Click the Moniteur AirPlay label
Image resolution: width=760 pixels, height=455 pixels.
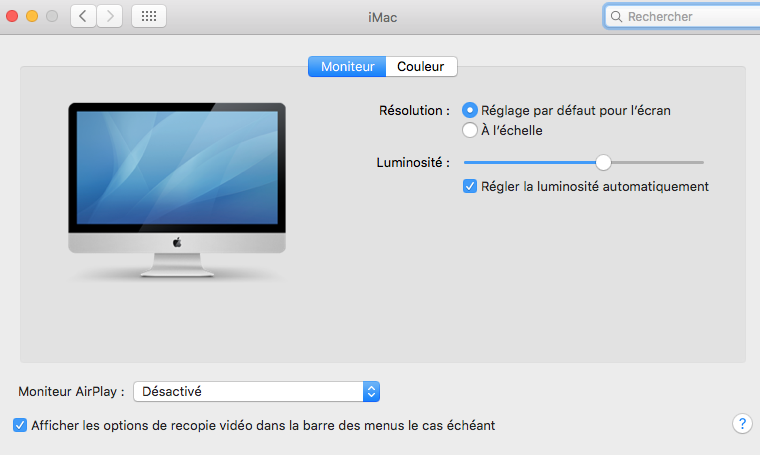point(71,392)
